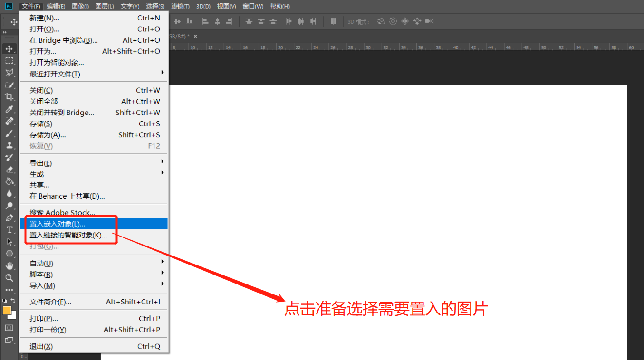Choose 打印(P)... entry
644x360 pixels.
pos(94,319)
